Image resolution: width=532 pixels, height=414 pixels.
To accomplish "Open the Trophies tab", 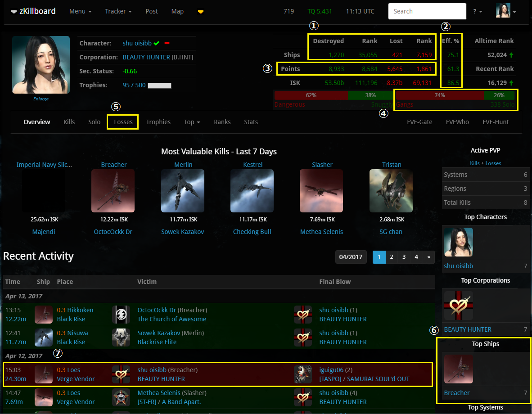I will point(158,122).
